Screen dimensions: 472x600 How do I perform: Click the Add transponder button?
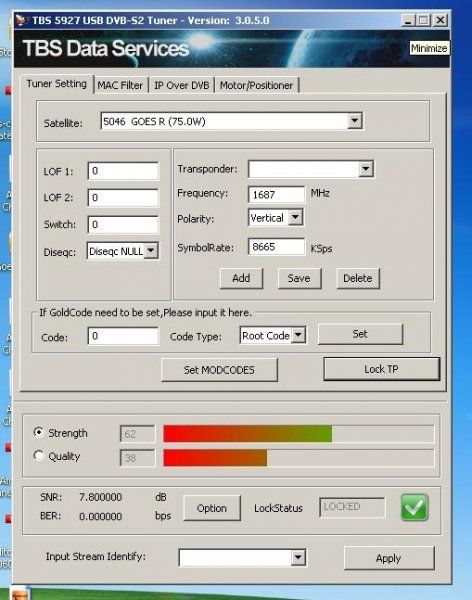coord(241,278)
